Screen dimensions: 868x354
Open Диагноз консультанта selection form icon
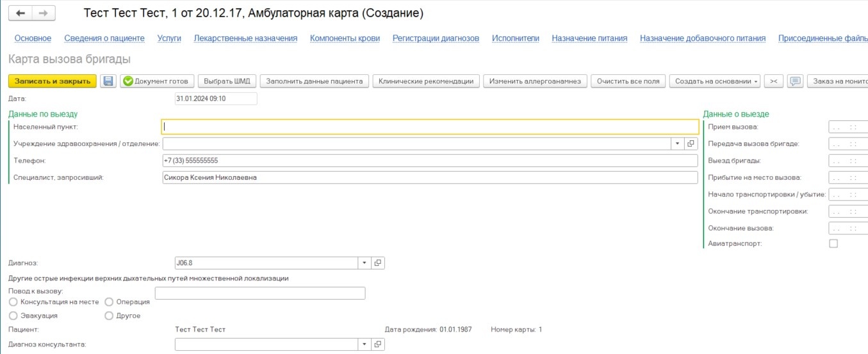(x=378, y=344)
